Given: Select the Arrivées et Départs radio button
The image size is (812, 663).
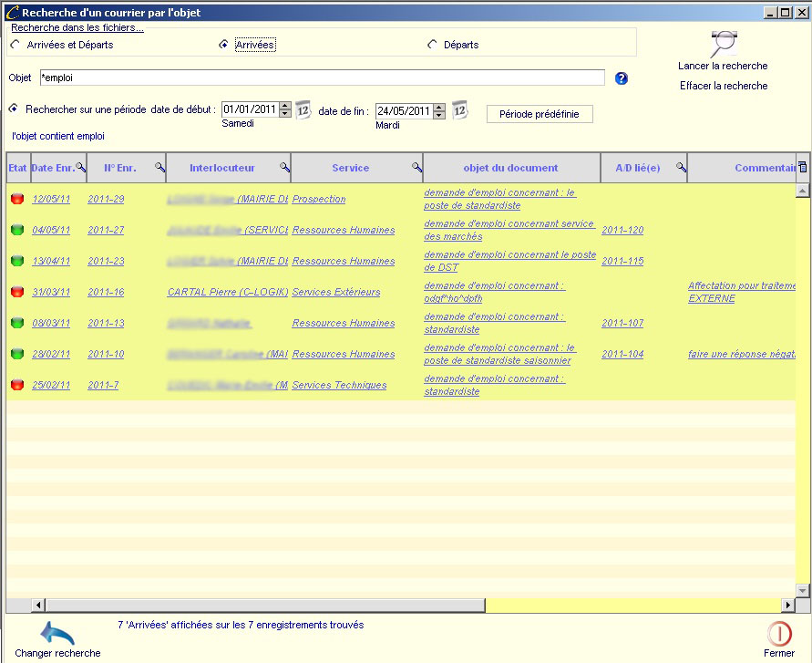Looking at the screenshot, I should (x=15, y=45).
